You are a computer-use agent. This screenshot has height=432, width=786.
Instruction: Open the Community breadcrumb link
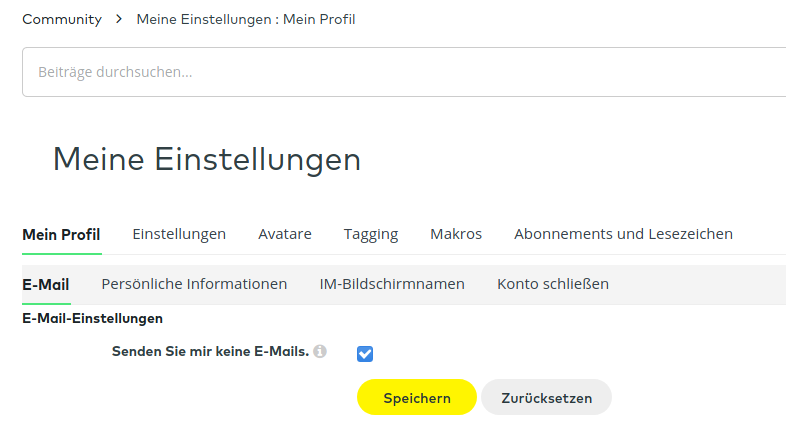tap(62, 19)
